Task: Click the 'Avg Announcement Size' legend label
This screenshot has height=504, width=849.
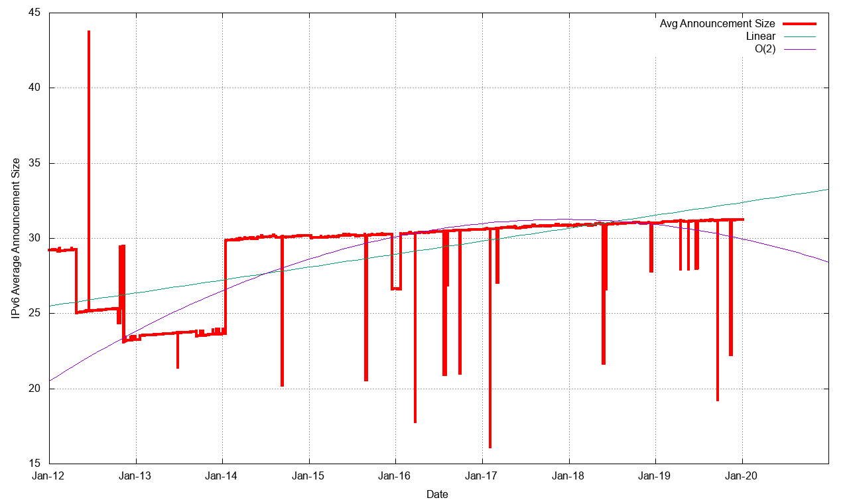Action: 717,24
